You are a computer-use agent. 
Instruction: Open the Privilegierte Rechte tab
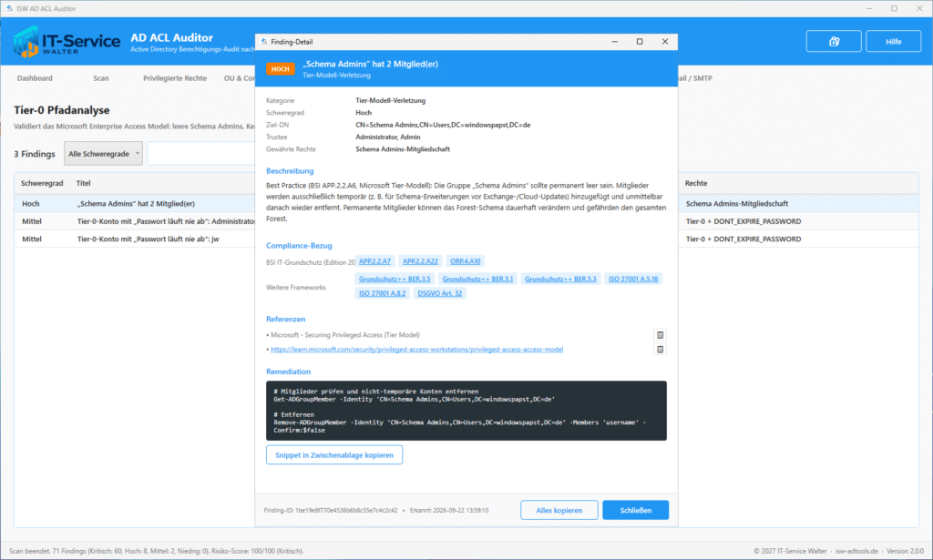(x=175, y=78)
